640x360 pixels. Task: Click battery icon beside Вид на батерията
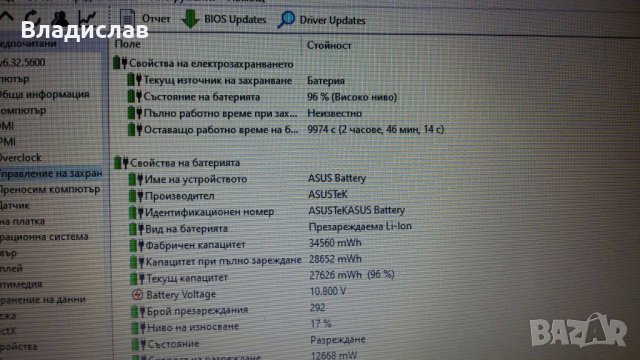(137, 229)
